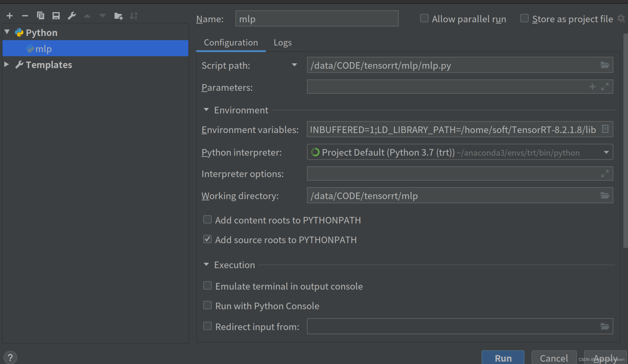Viewport: 628px width, 364px height.
Task: Click the wrench Edit Templates icon
Action: pos(72,16)
